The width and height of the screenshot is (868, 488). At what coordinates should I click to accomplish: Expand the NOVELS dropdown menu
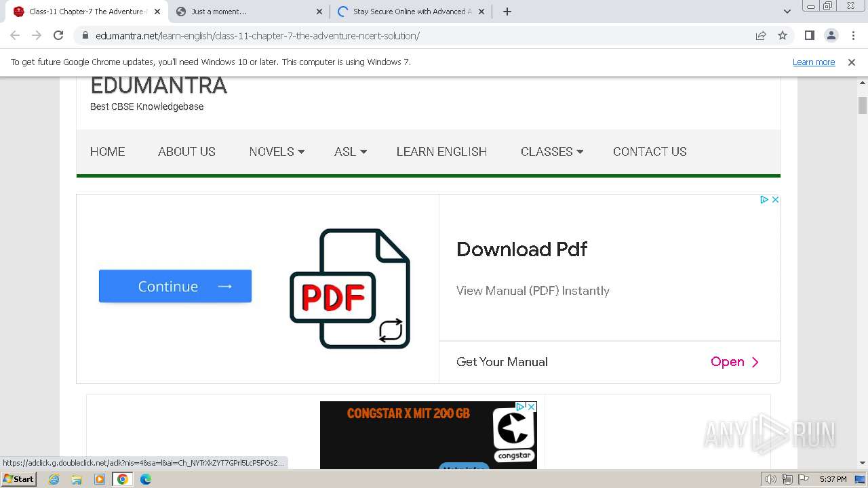tap(277, 152)
